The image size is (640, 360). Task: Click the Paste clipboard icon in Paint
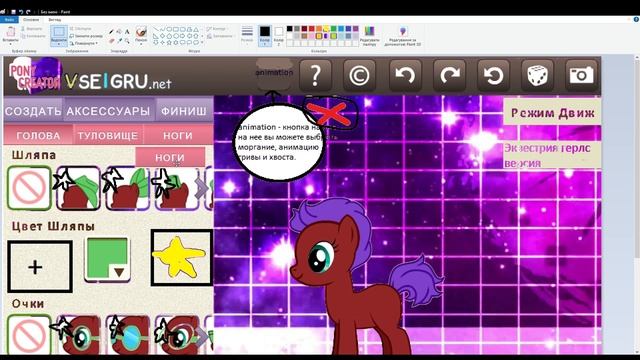coord(10,31)
